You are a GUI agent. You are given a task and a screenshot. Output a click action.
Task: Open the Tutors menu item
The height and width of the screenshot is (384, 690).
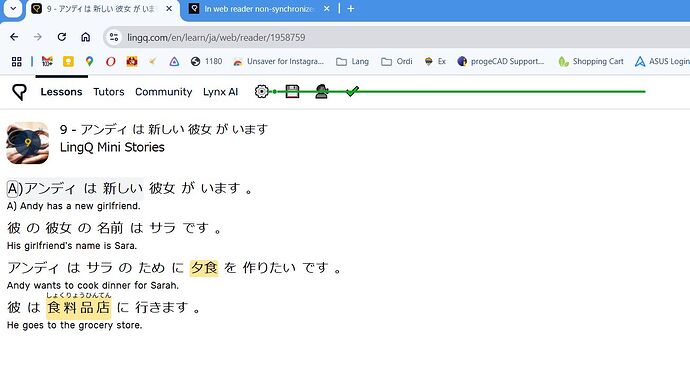[109, 91]
